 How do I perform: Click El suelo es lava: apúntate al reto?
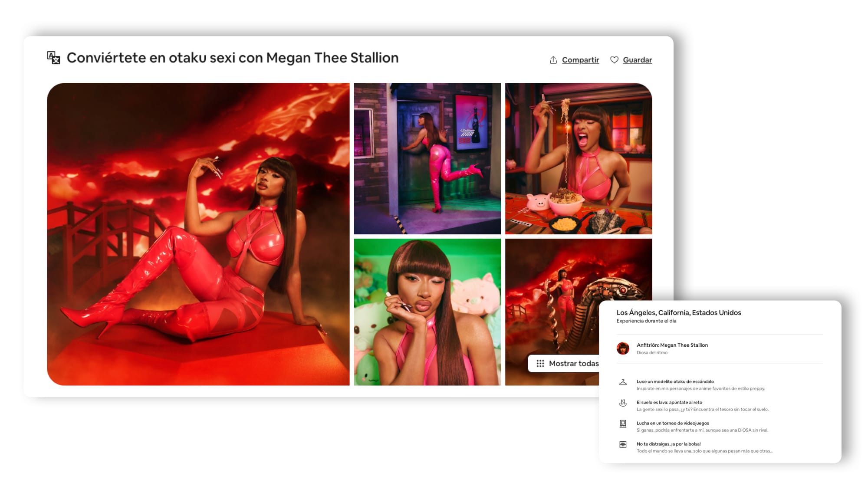669,402
